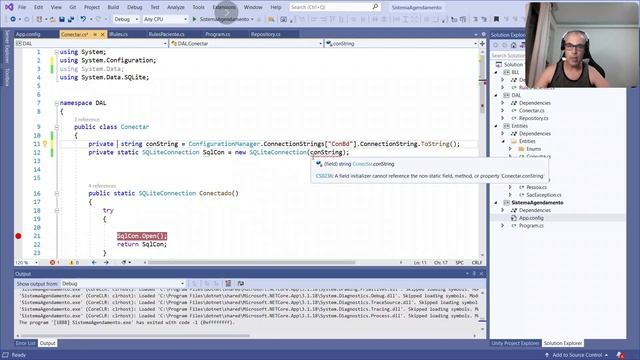Collapse the DAL project node
This screenshot has width=640, height=360.
(496, 95)
